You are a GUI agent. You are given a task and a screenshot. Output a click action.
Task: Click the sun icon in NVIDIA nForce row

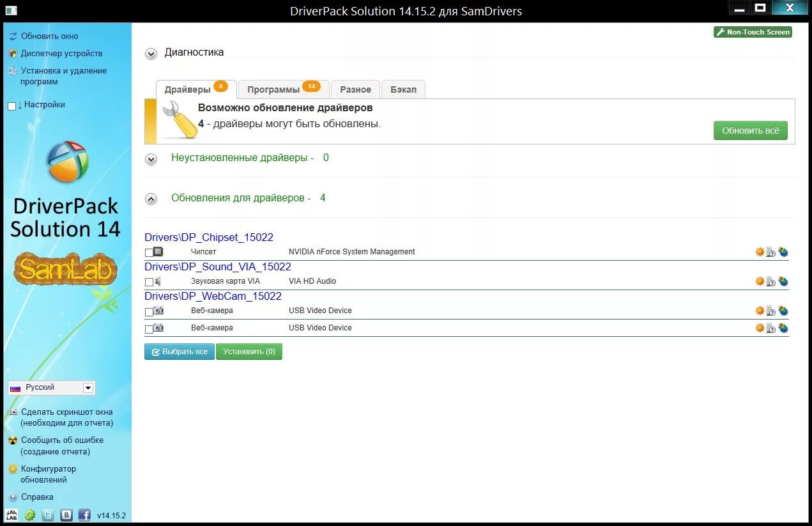tap(760, 252)
